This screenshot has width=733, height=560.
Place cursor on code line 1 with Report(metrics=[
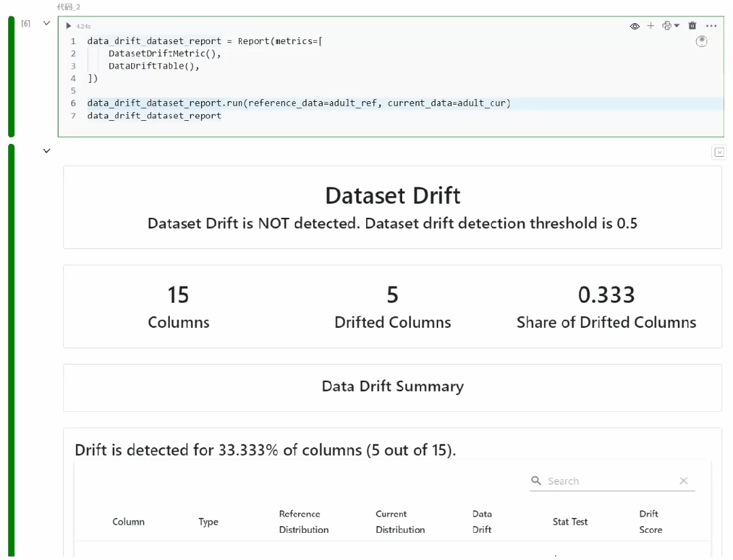click(204, 41)
